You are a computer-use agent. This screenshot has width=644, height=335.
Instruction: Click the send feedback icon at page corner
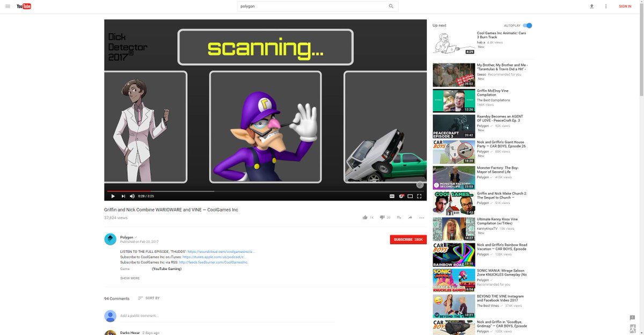pos(632,318)
